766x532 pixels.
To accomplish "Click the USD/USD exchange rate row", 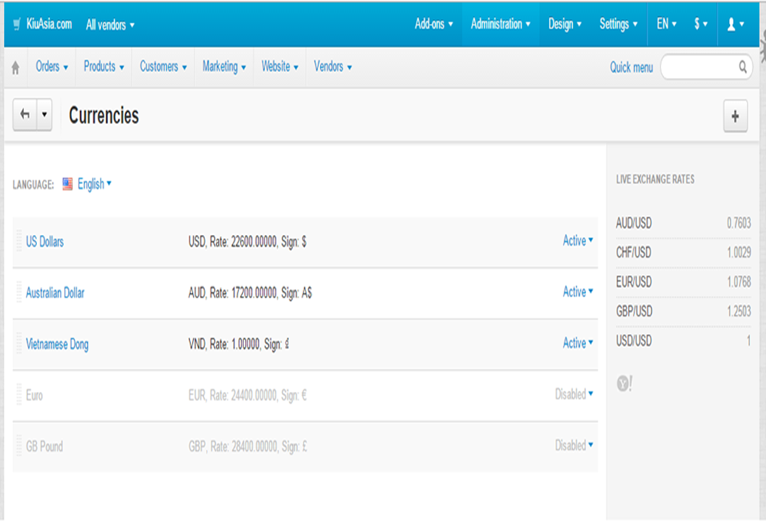I will pyautogui.click(x=683, y=341).
